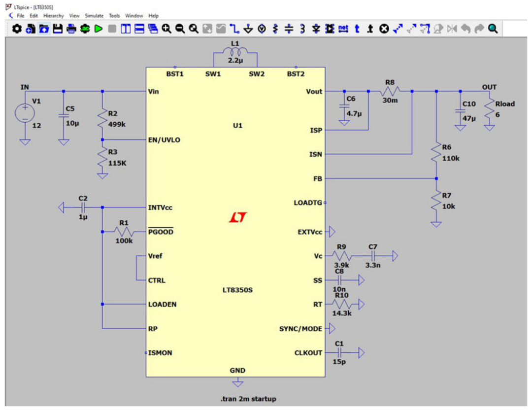Click the L1 inductor symbol
The width and height of the screenshot is (532, 412).
[x=235, y=52]
